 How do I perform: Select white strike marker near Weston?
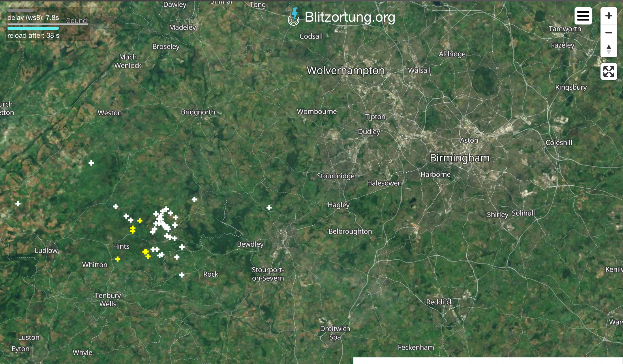[x=91, y=163]
